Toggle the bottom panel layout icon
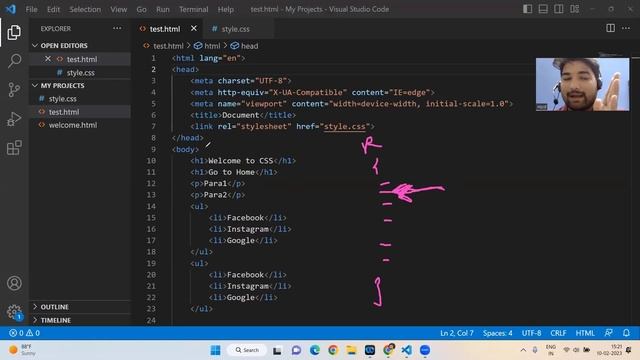 tap(543, 9)
